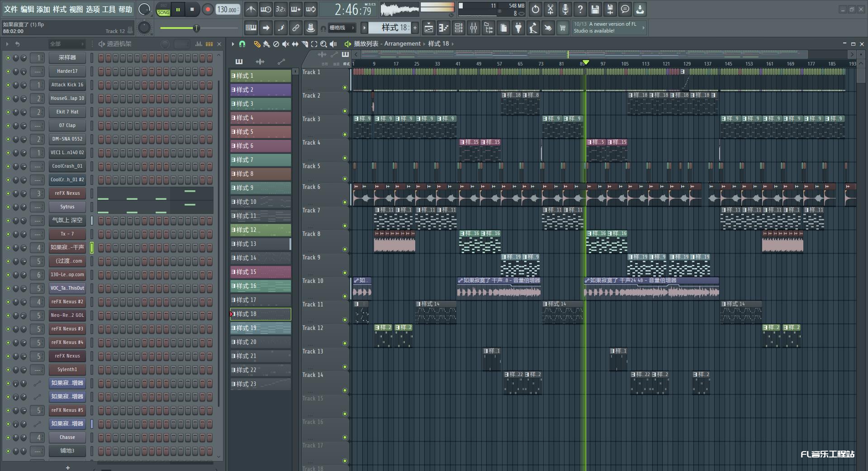Viewport: 868px width, 471px height.
Task: Toggle the 3-2-1 countdown before recording
Action: (280, 9)
